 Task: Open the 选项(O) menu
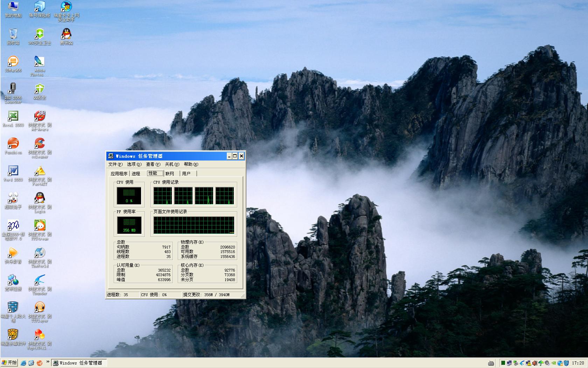point(134,164)
